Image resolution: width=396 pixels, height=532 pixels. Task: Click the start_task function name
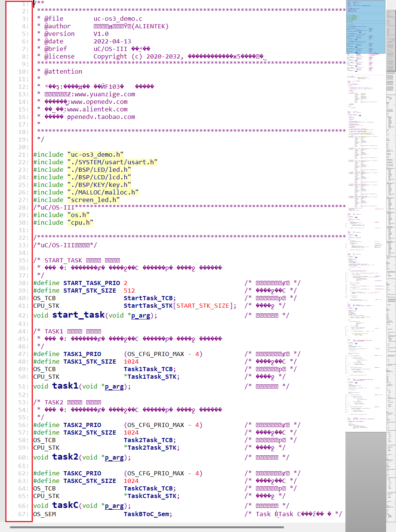point(78,315)
